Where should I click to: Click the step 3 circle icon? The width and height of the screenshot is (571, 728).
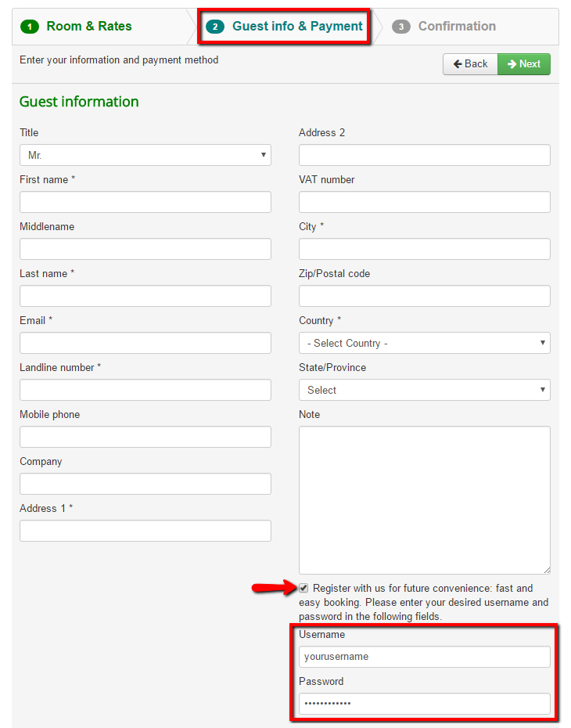pyautogui.click(x=400, y=26)
